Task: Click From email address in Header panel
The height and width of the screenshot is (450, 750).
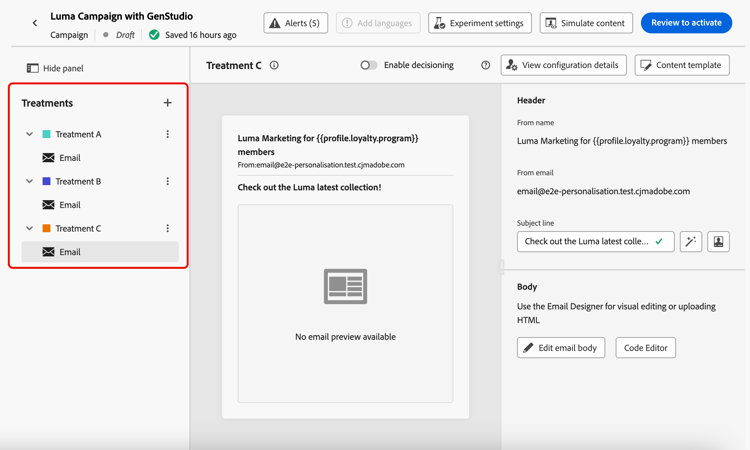Action: [x=603, y=191]
